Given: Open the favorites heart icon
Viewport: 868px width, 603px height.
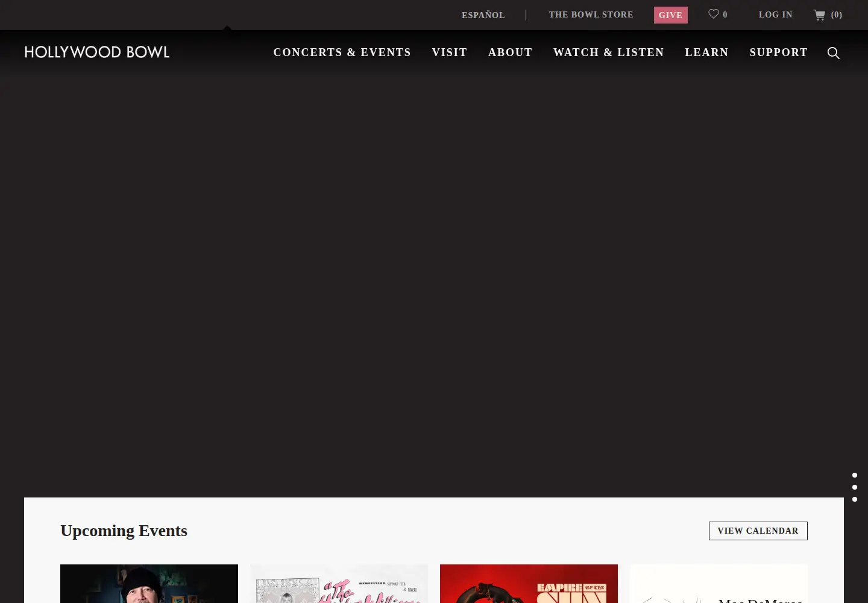Looking at the screenshot, I should coord(714,14).
